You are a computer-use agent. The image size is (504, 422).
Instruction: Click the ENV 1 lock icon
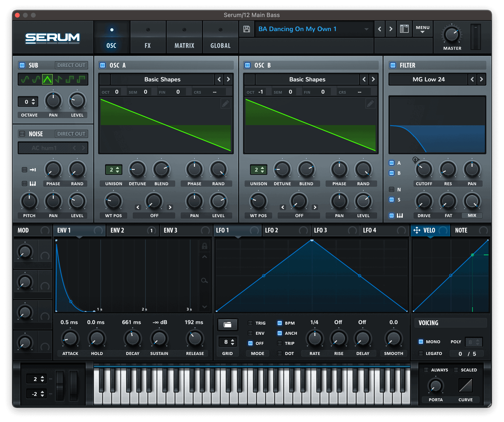coord(204,246)
